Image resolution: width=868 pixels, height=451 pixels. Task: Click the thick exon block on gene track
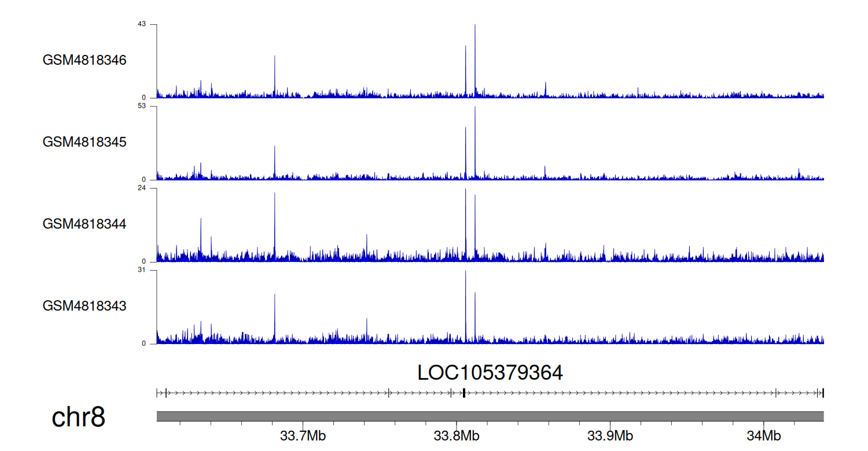pos(464,393)
